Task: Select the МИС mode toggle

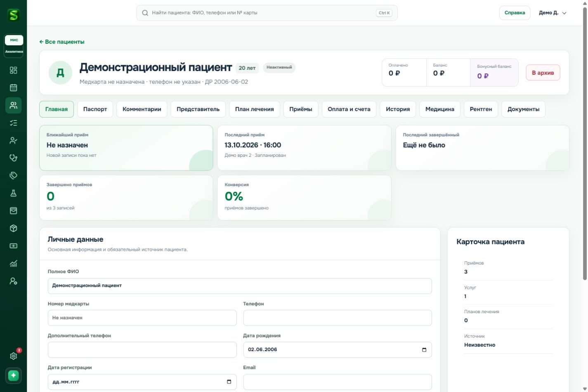Action: point(14,40)
